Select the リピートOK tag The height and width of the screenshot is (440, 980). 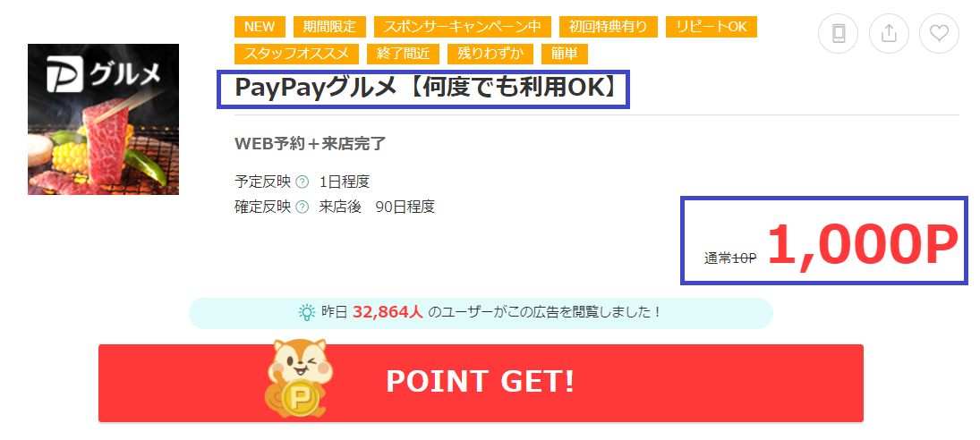click(712, 27)
